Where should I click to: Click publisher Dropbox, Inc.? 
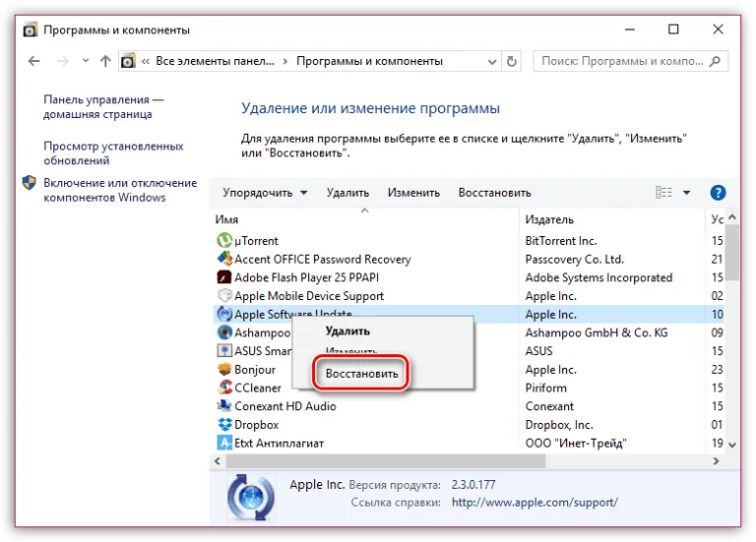coord(559,424)
